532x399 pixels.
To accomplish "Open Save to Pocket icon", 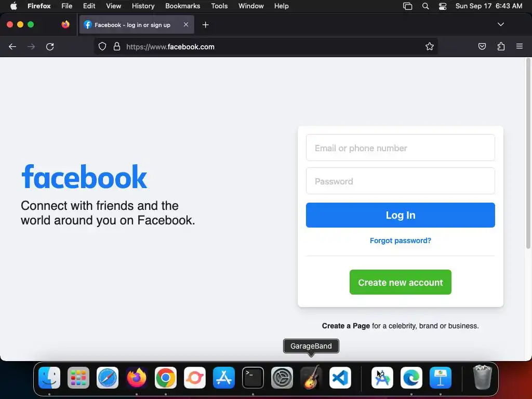I will coord(482,46).
